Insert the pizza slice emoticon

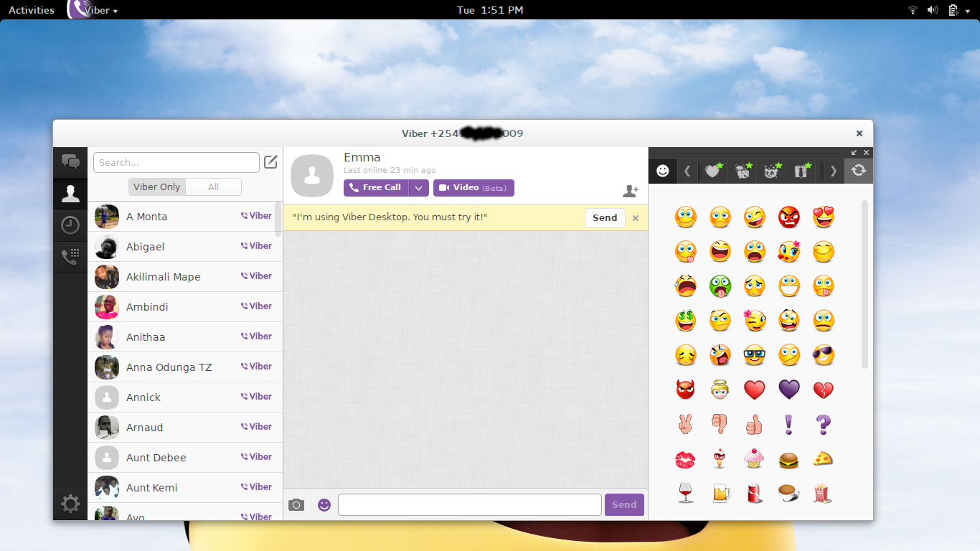tap(824, 459)
